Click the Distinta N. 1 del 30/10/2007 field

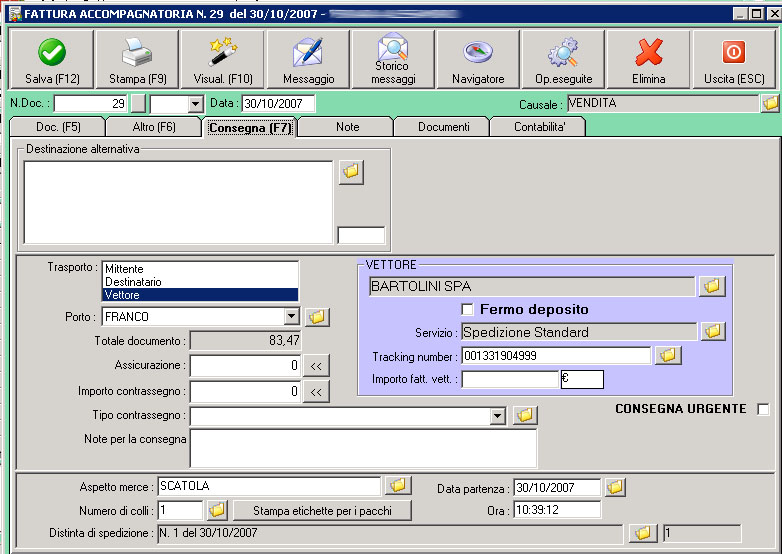coord(390,533)
